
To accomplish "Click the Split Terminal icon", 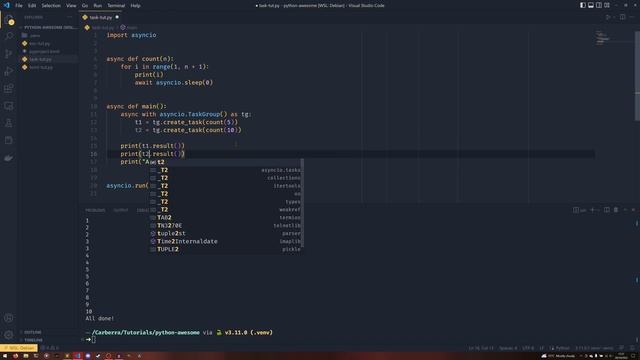I will pos(607,210).
